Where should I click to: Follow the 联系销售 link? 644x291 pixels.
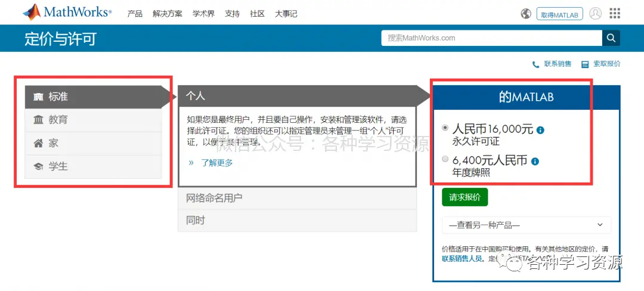tap(558, 64)
